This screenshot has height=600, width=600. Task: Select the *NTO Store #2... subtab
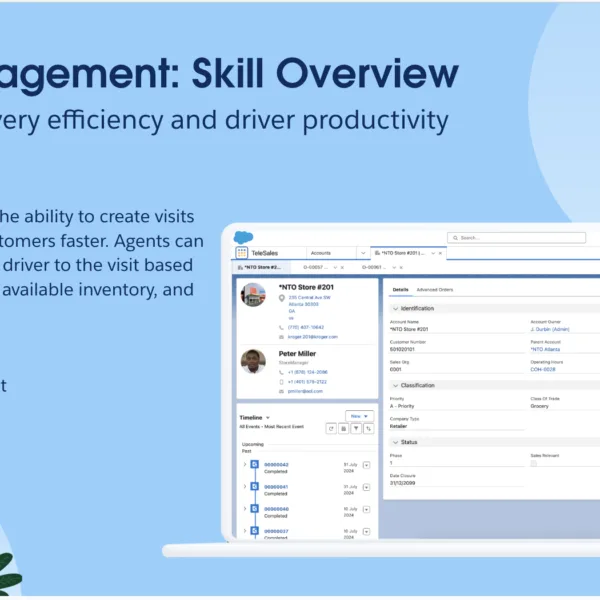click(x=260, y=267)
